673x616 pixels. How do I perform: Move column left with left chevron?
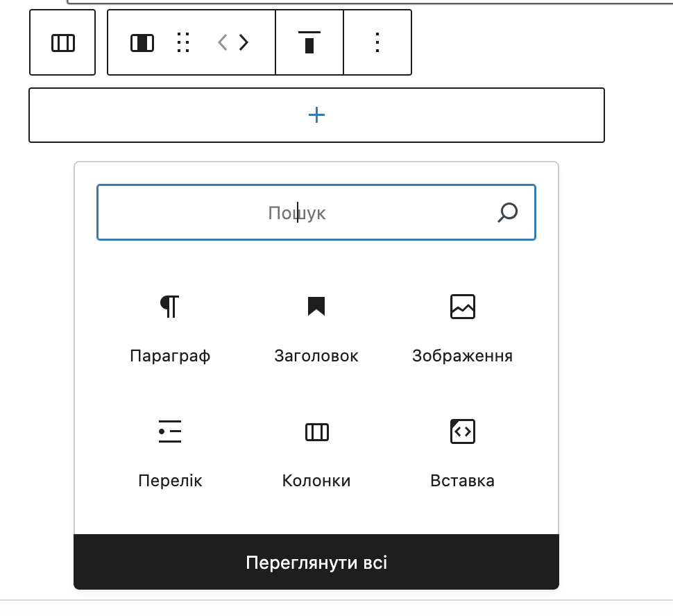(223, 43)
